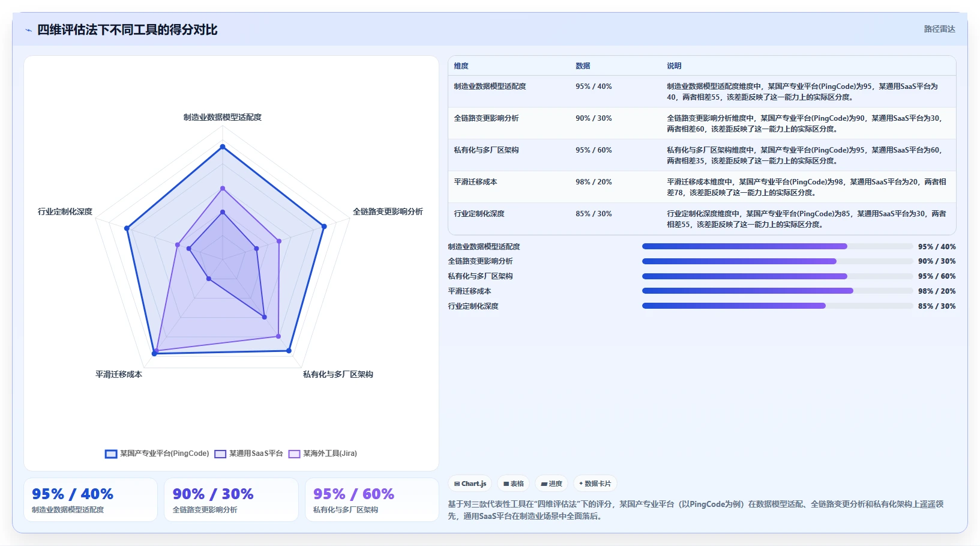Click the title 四维评估法下不同工具的得分对比

click(x=127, y=29)
